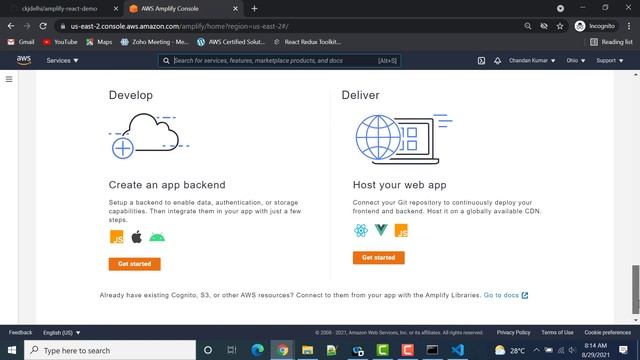This screenshot has height=360, width=640.
Task: Click the JavaScript icon under Create an app backend
Action: pos(117,237)
